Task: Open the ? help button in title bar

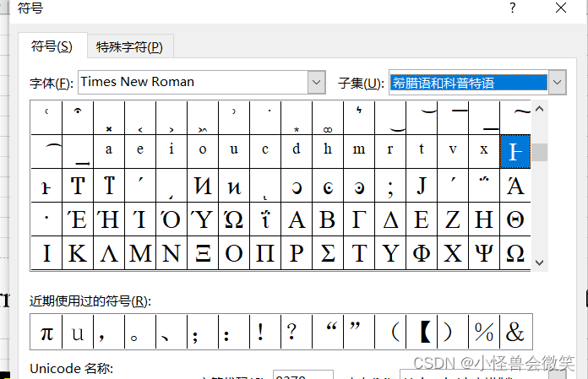Action: (513, 8)
